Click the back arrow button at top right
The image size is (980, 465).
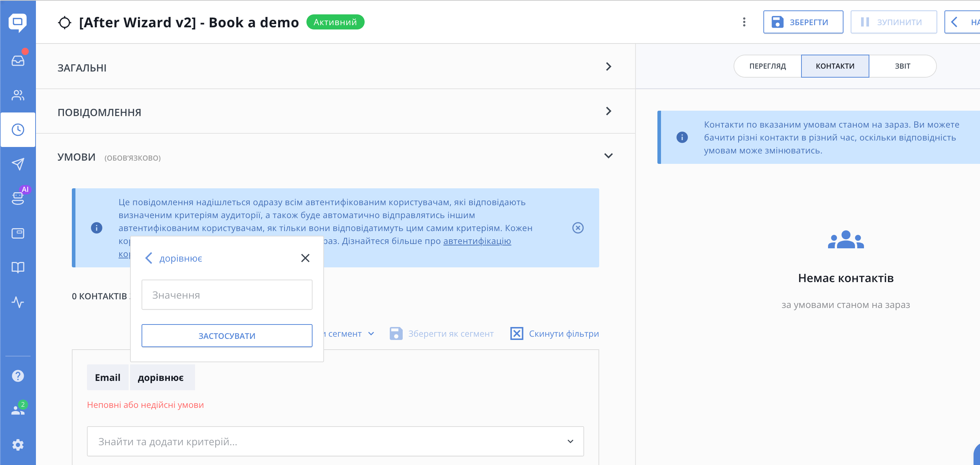(962, 22)
